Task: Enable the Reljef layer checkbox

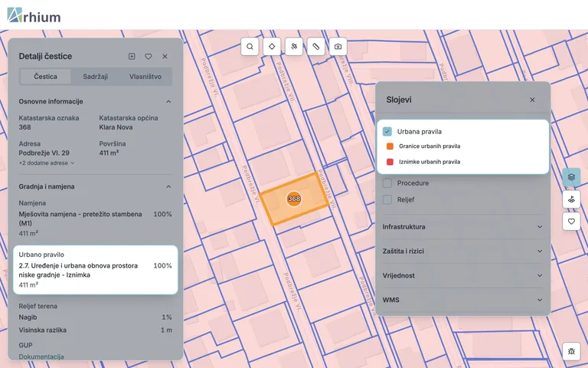Action: pos(387,199)
